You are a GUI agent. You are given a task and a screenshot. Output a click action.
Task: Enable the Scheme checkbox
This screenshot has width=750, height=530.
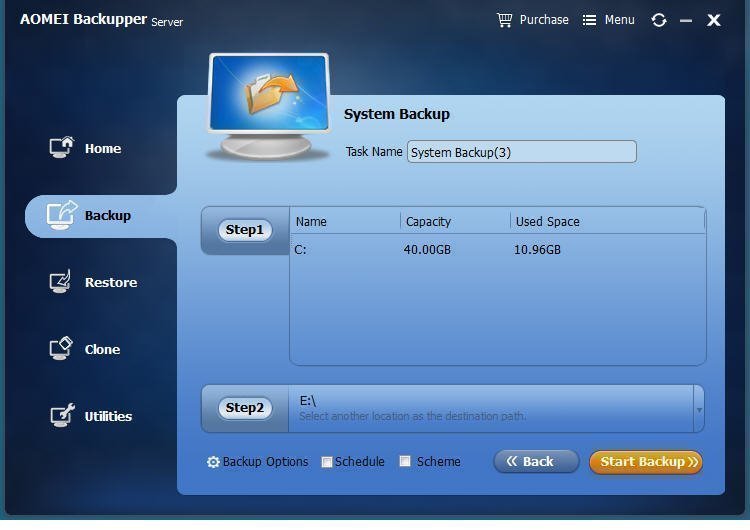point(405,461)
